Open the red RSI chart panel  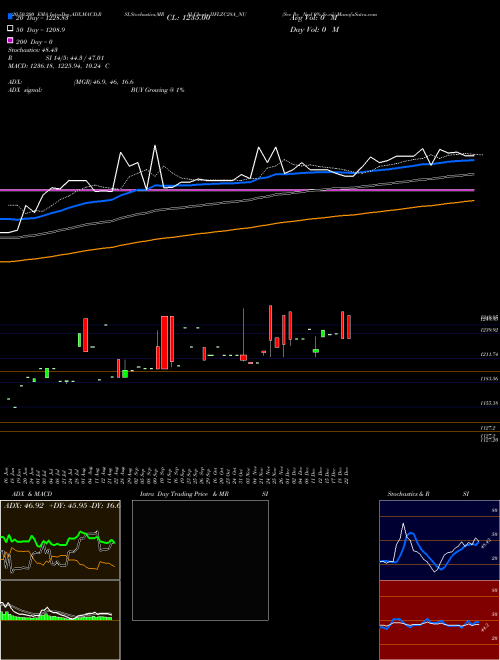point(439,620)
